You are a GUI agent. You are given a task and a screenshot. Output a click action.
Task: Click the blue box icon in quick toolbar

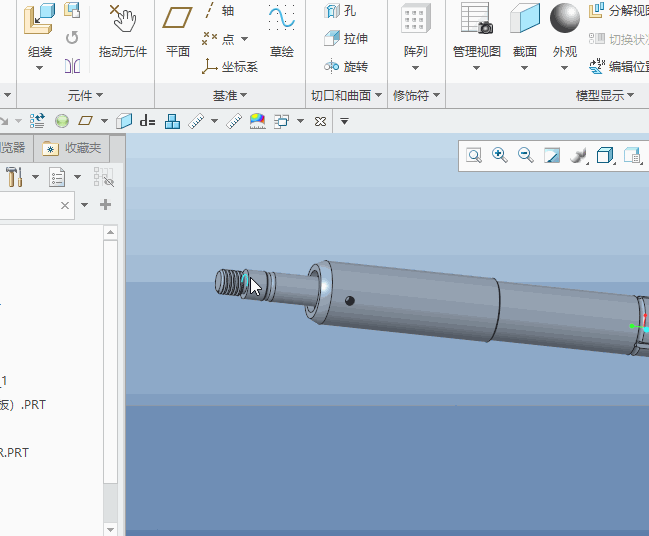tap(124, 121)
